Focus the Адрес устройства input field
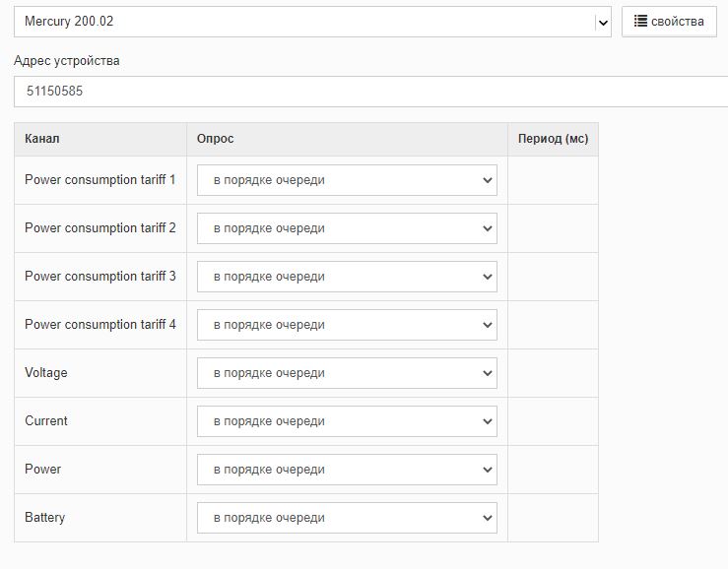Image resolution: width=728 pixels, height=569 pixels. pyautogui.click(x=371, y=92)
